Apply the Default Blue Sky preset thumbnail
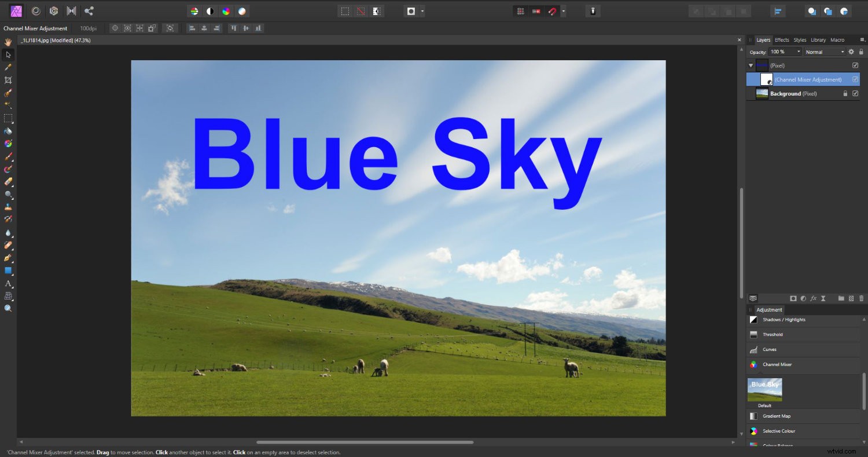This screenshot has height=457, width=868. tap(764, 388)
